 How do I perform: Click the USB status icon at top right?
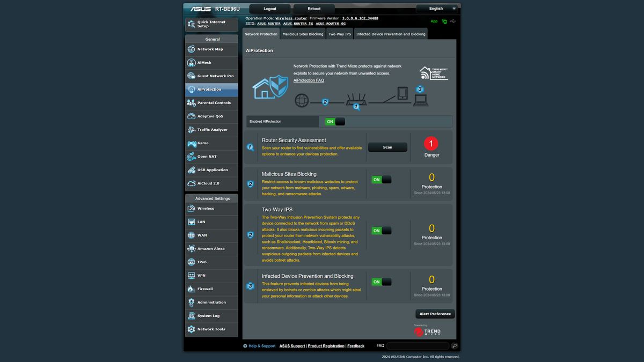(453, 21)
